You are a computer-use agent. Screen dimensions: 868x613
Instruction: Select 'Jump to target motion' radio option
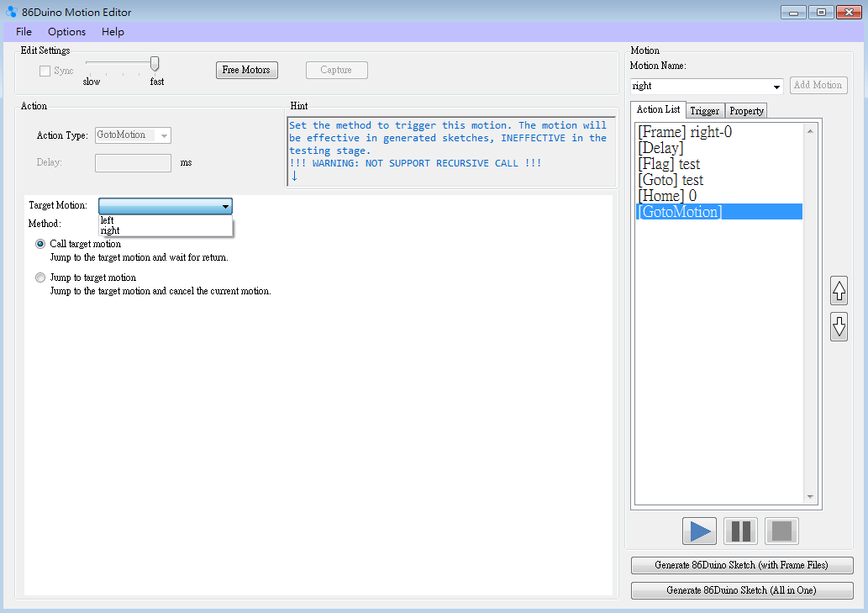40,277
